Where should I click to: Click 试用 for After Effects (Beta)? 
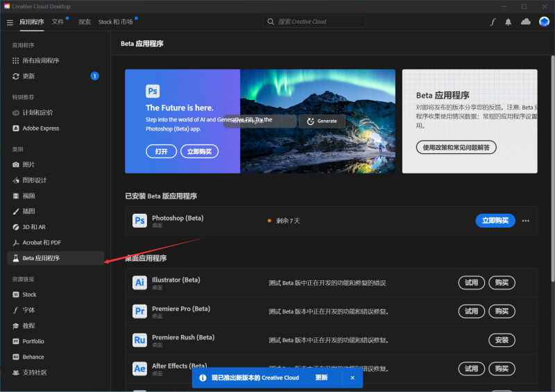point(471,368)
